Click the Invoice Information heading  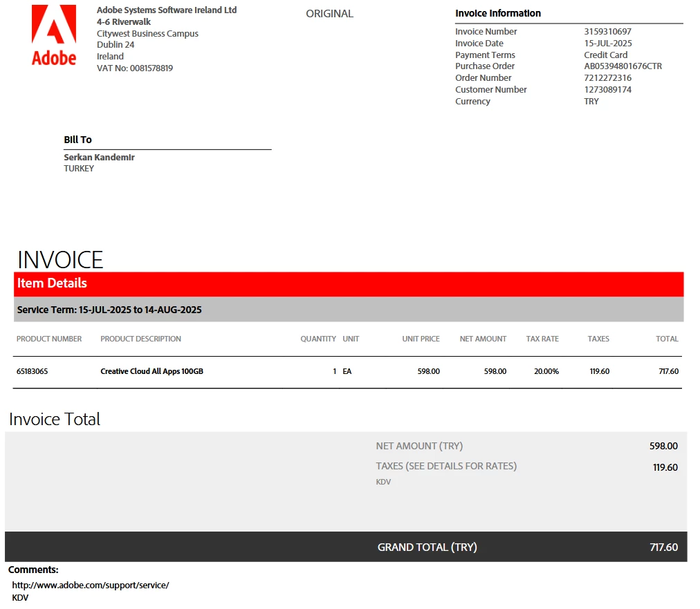point(498,13)
